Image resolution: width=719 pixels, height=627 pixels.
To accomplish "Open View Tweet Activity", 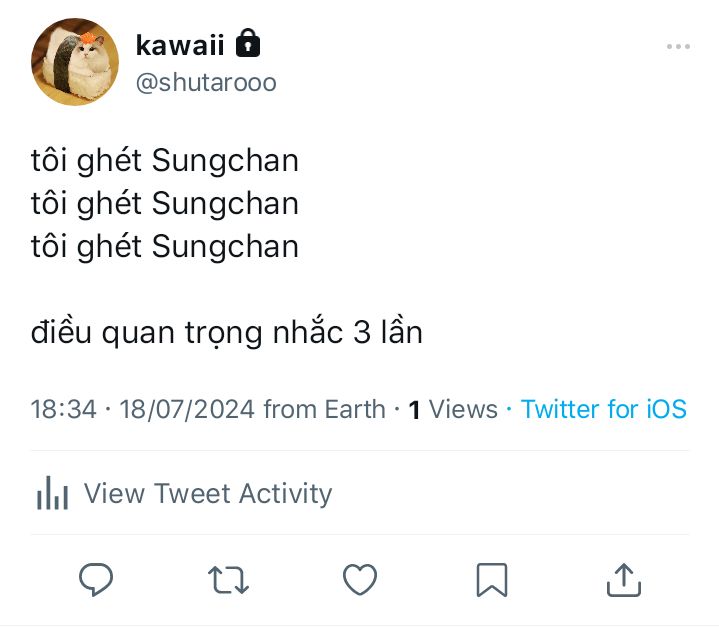I will pyautogui.click(x=207, y=493).
